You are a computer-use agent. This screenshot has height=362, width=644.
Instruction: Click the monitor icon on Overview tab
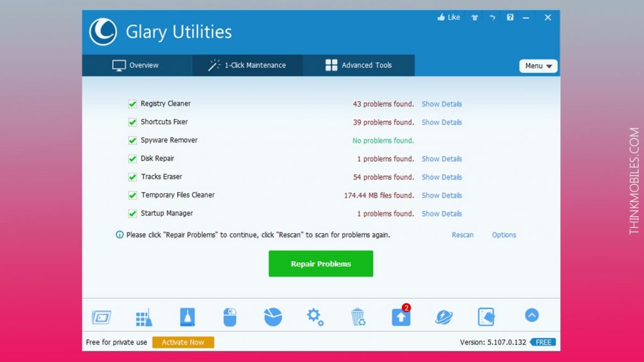119,65
